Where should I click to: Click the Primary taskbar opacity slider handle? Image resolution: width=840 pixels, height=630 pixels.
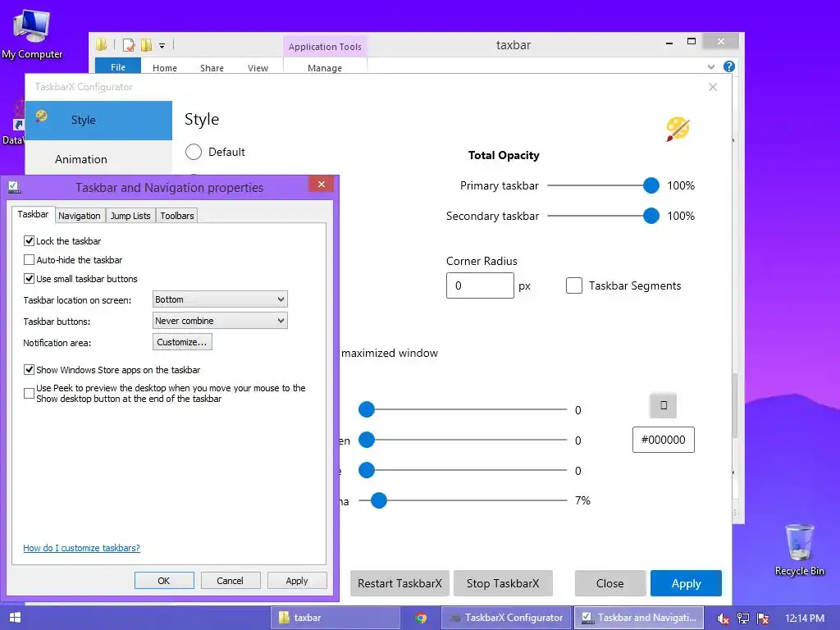[x=651, y=185]
